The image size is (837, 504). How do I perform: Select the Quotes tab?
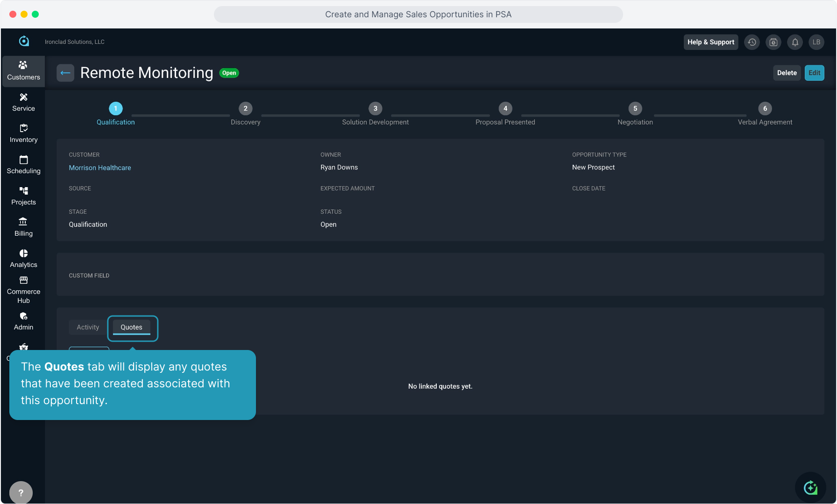point(131,327)
